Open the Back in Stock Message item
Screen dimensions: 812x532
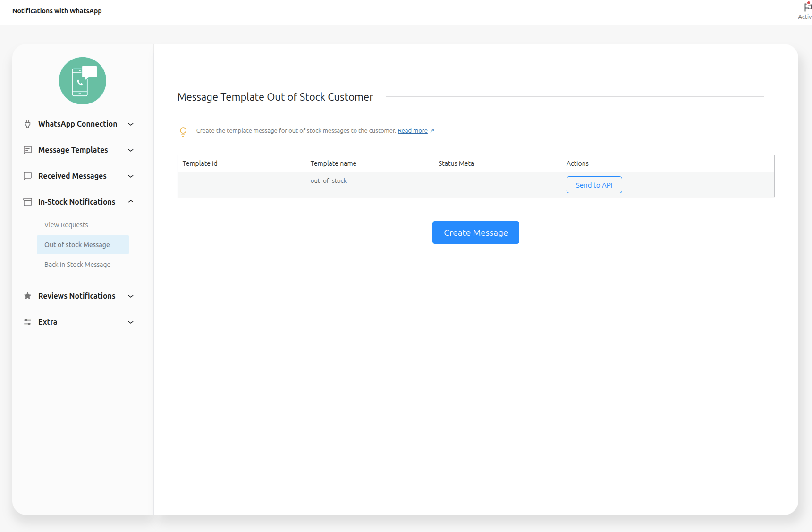[x=77, y=265]
